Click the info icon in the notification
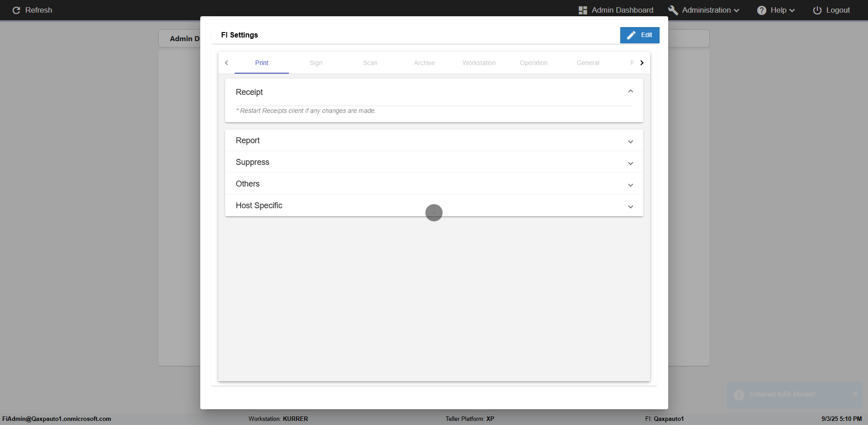The height and width of the screenshot is (425, 868). tap(739, 395)
